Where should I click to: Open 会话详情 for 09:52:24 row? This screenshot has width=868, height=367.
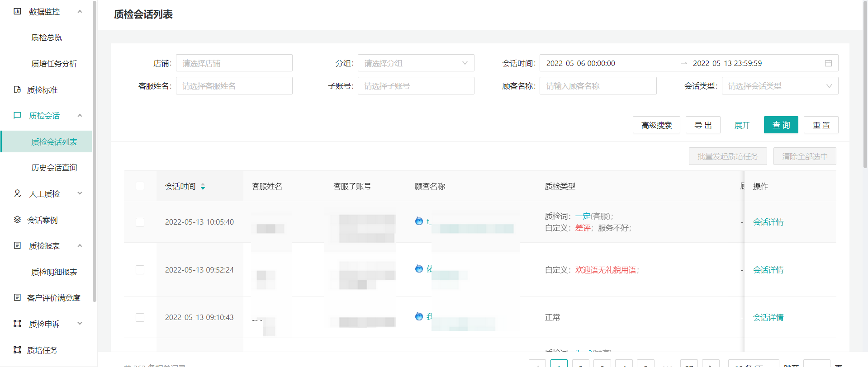(768, 270)
